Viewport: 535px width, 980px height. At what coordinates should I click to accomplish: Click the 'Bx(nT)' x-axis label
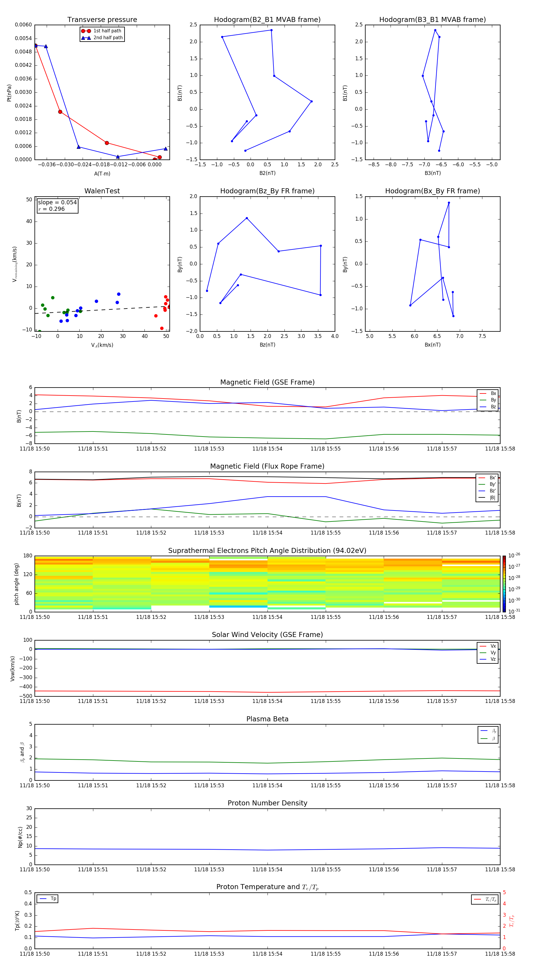(x=432, y=345)
